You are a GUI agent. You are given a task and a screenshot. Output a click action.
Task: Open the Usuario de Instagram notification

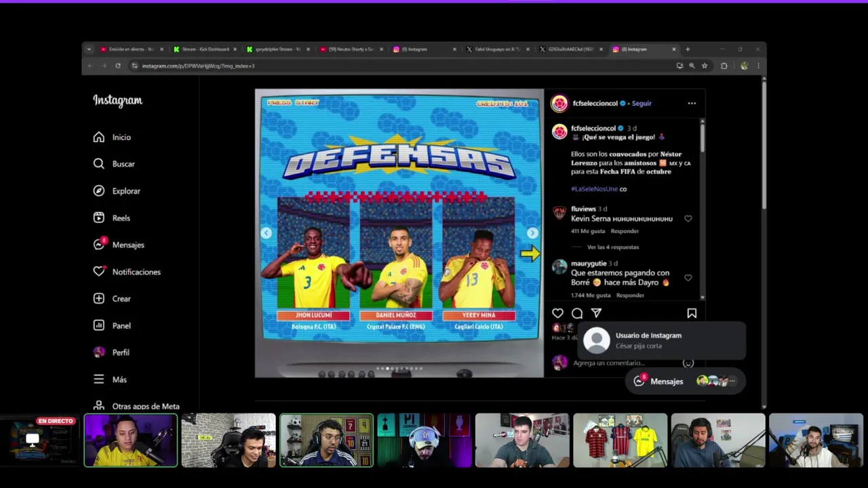tap(661, 340)
